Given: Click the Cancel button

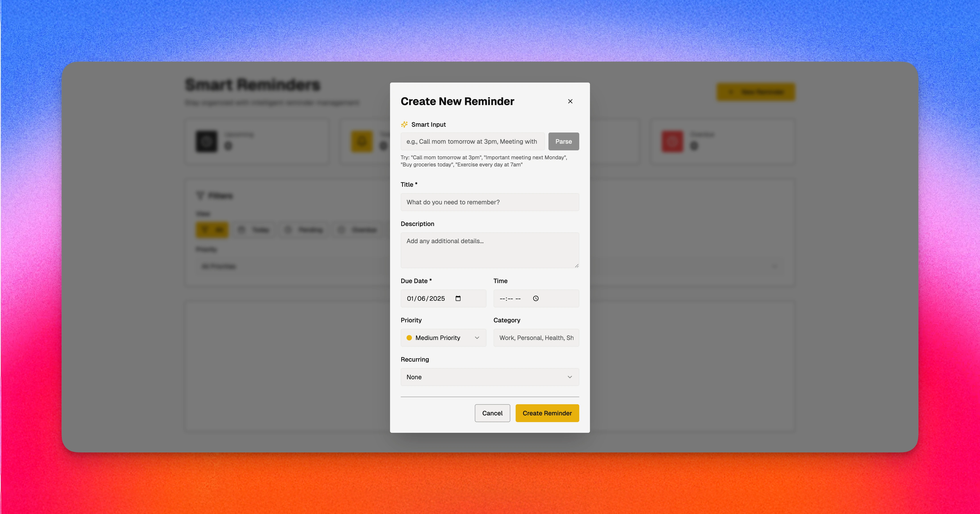Looking at the screenshot, I should [x=492, y=413].
